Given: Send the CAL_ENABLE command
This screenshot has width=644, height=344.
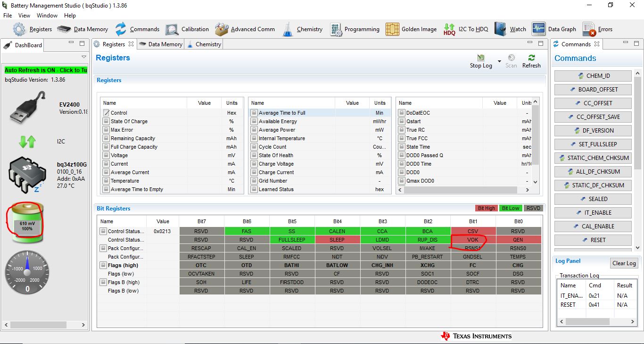Looking at the screenshot, I should pyautogui.click(x=593, y=226).
